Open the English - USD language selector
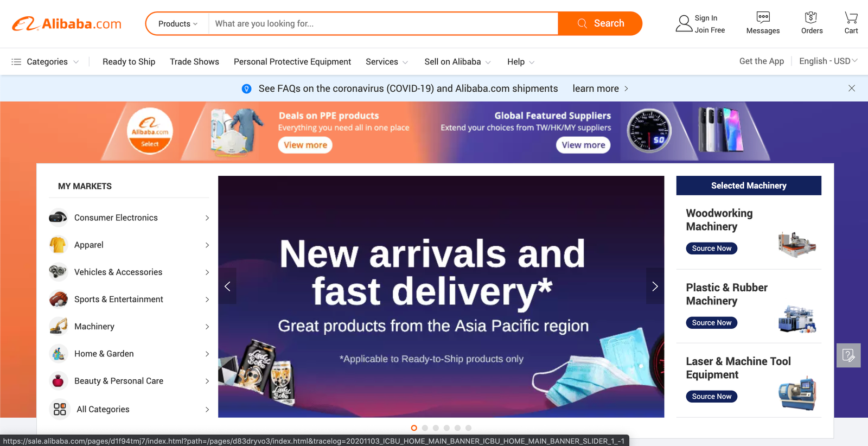Image resolution: width=868 pixels, height=446 pixels. click(x=828, y=61)
